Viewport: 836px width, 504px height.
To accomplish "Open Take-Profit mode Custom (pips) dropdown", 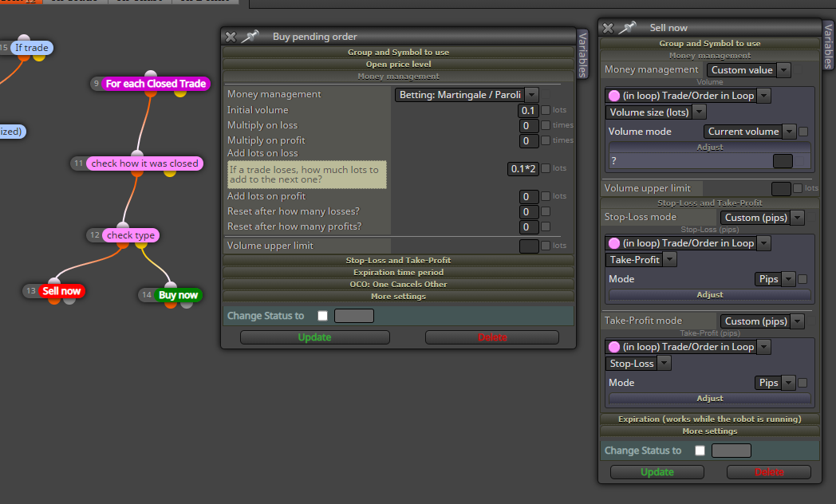I will 762,321.
